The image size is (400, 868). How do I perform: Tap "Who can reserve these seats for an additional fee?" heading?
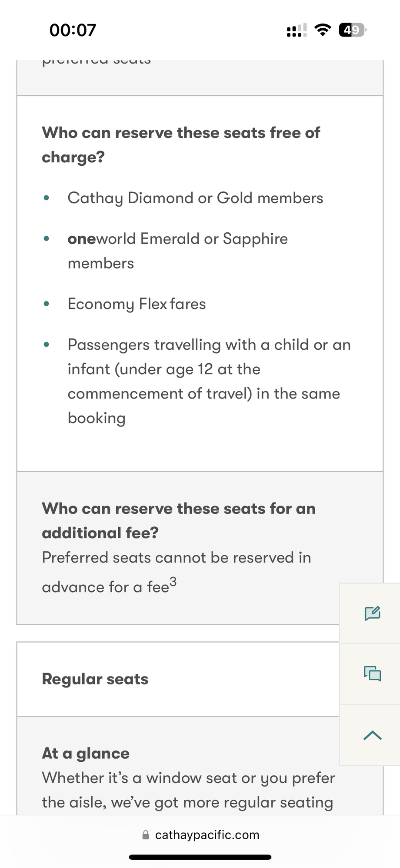pyautogui.click(x=179, y=520)
